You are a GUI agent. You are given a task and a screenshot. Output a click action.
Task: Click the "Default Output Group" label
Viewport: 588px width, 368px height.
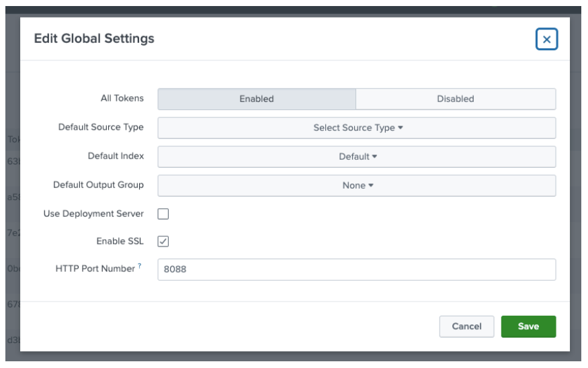click(98, 185)
